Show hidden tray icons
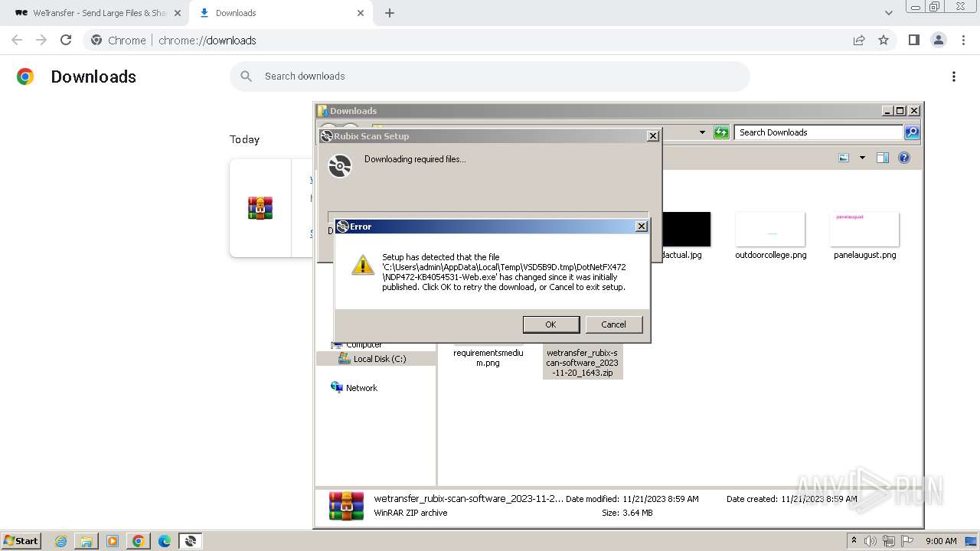Viewport: 980px width, 551px height. coord(854,541)
